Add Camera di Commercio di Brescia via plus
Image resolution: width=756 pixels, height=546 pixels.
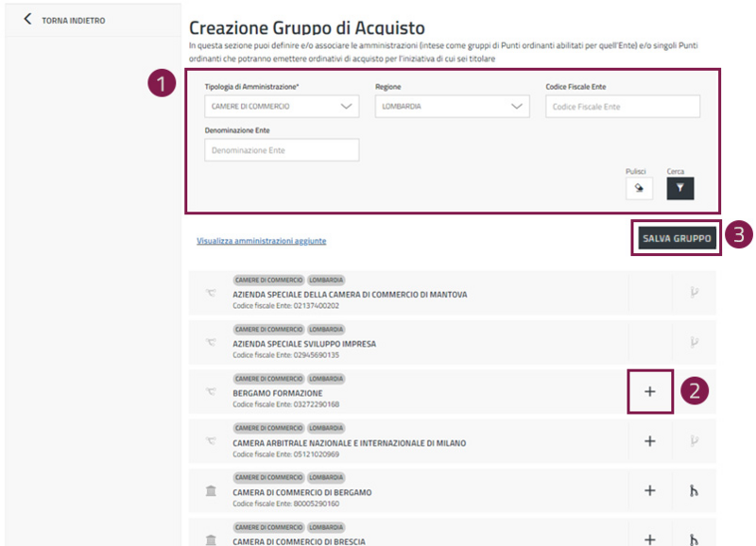point(649,537)
